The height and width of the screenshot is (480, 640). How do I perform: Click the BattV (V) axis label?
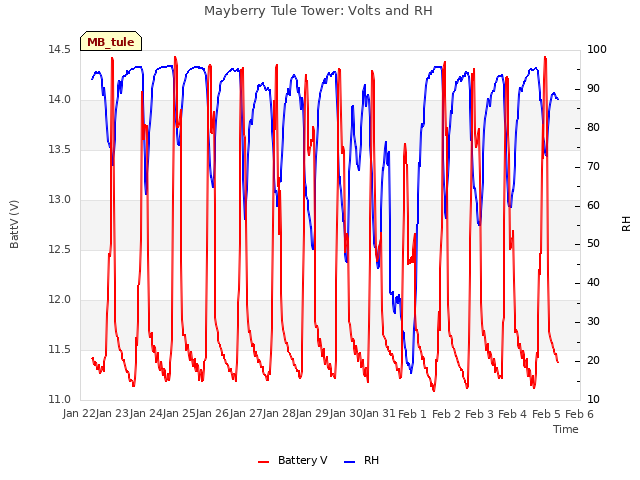[14, 224]
